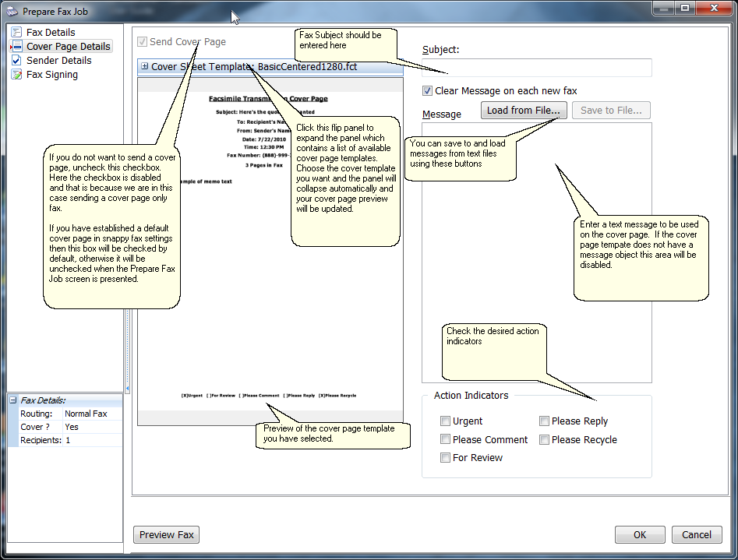Click the Fax Details page icon
The height and width of the screenshot is (560, 738).
coord(16,33)
